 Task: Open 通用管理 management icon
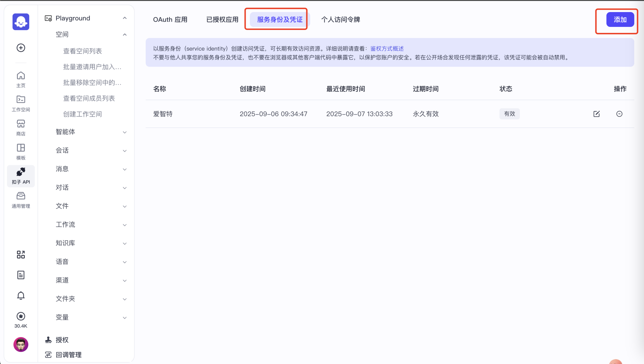[x=21, y=199]
